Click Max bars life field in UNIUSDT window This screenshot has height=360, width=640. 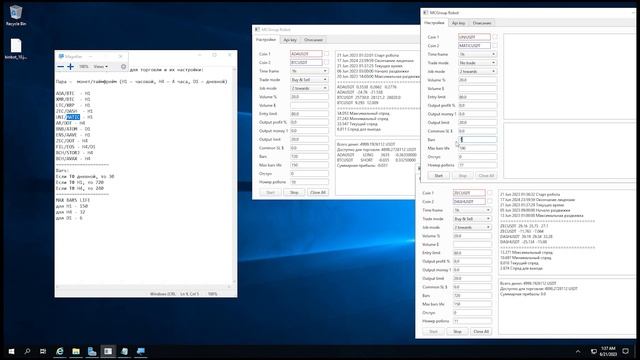click(478, 148)
